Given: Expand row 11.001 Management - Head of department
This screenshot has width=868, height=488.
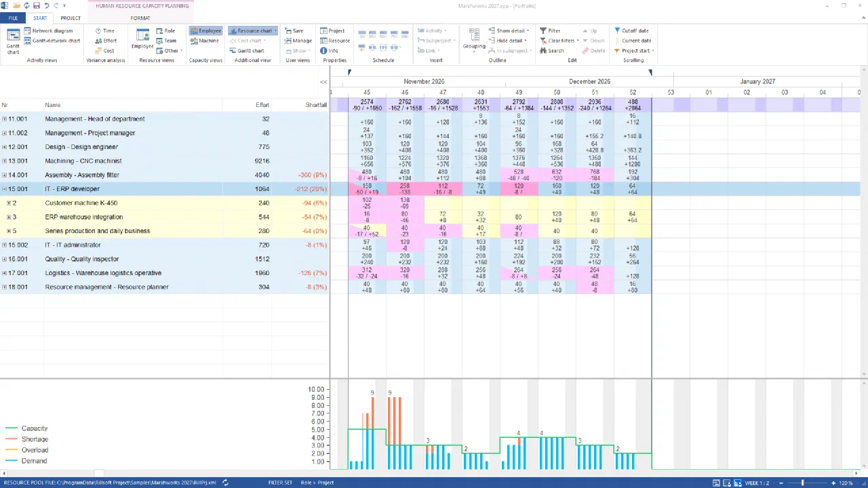Looking at the screenshot, I should pos(4,119).
